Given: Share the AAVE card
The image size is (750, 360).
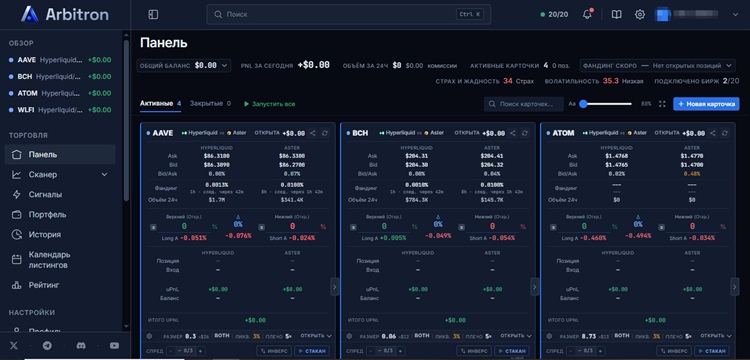Looking at the screenshot, I should click(x=313, y=133).
